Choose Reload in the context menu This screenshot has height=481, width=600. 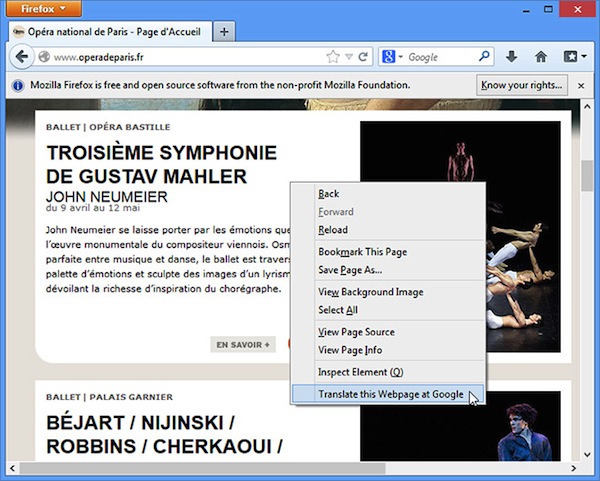[389, 230]
